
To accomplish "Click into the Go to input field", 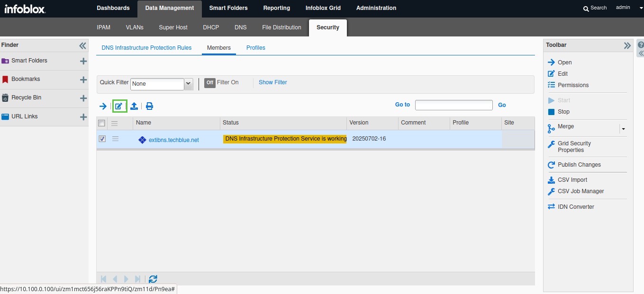I will [x=454, y=105].
